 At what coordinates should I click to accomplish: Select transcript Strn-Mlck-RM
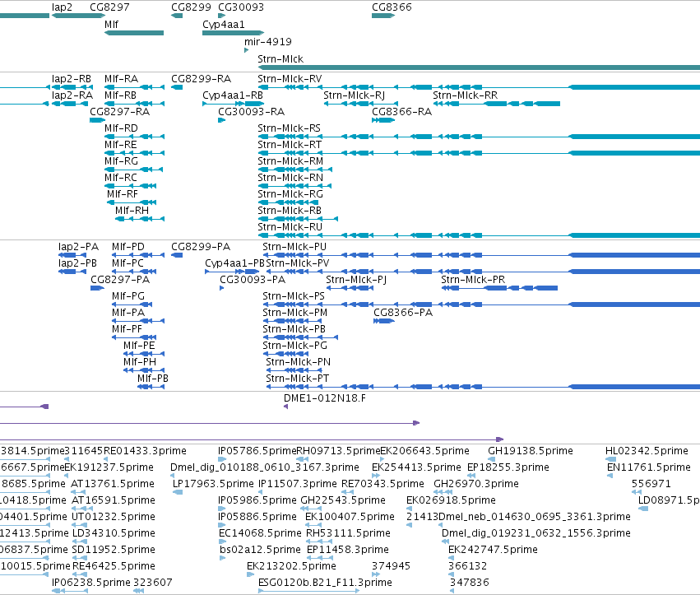coord(290,160)
